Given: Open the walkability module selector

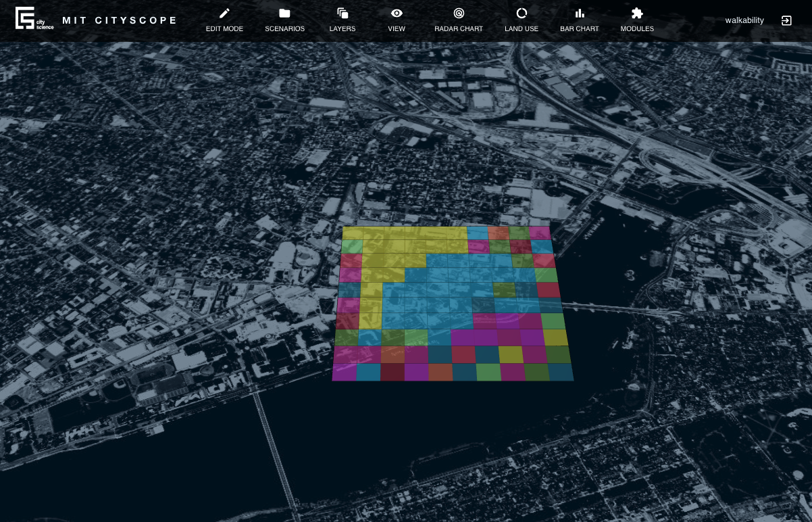Looking at the screenshot, I should click(744, 20).
